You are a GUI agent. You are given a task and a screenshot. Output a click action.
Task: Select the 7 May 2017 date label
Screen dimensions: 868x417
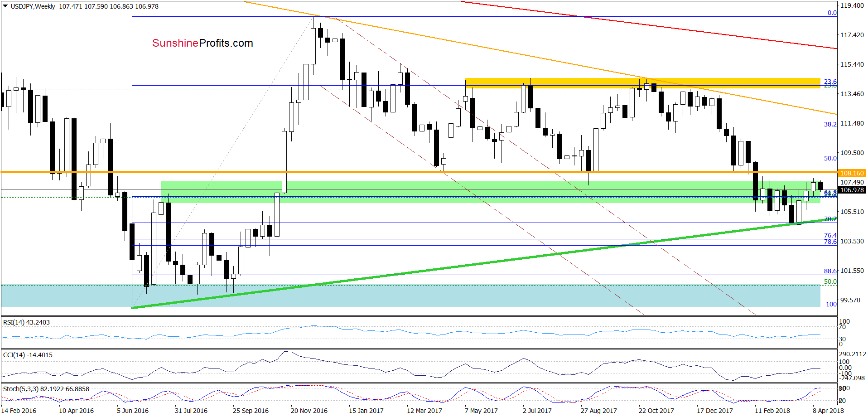click(481, 411)
